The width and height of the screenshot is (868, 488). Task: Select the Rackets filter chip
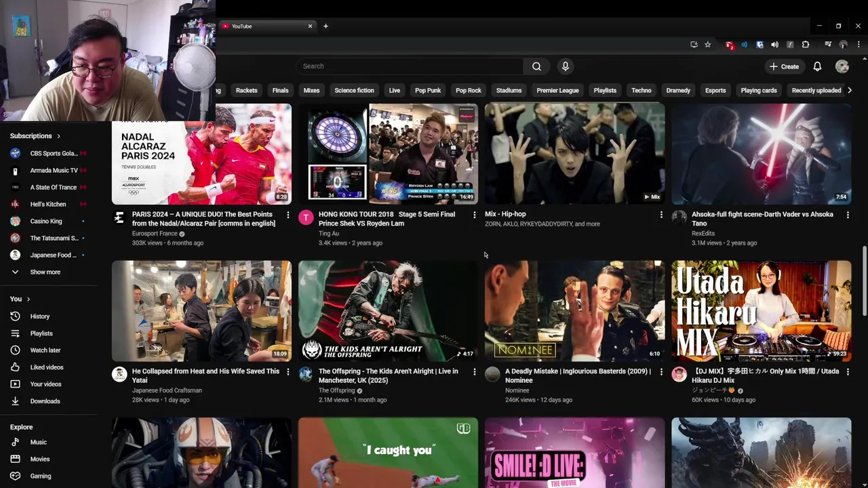[x=246, y=90]
